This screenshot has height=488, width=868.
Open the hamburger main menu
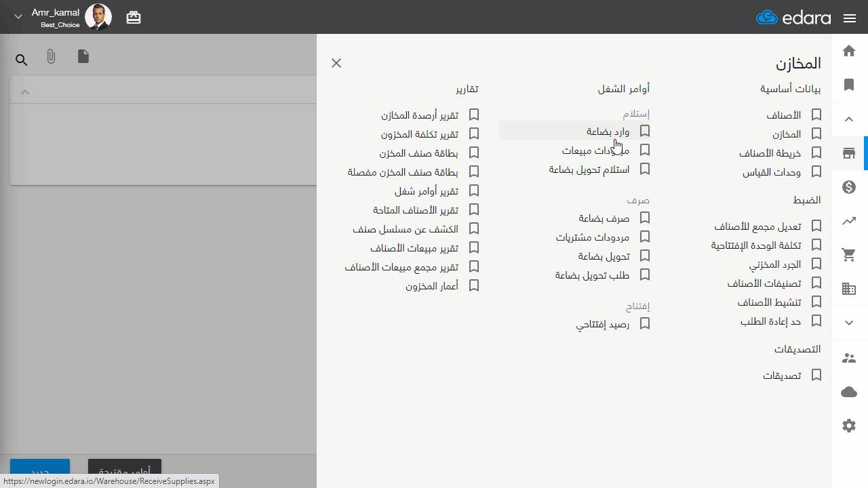point(850,18)
